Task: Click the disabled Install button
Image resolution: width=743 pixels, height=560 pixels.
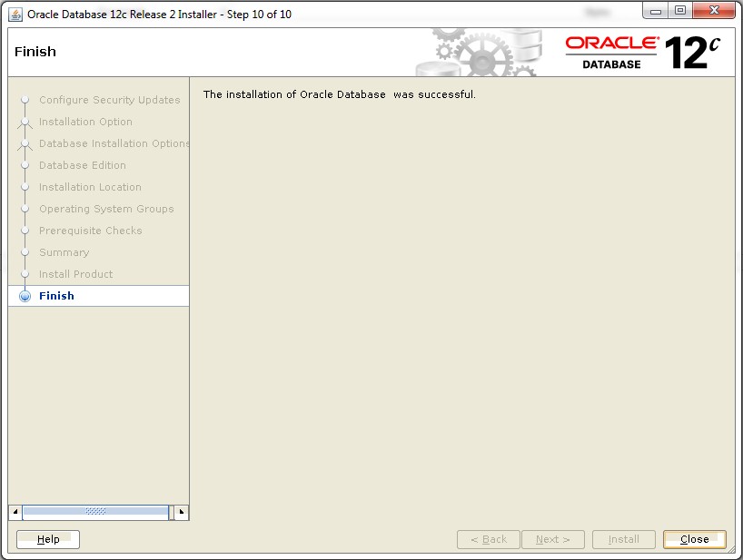Action: (624, 539)
